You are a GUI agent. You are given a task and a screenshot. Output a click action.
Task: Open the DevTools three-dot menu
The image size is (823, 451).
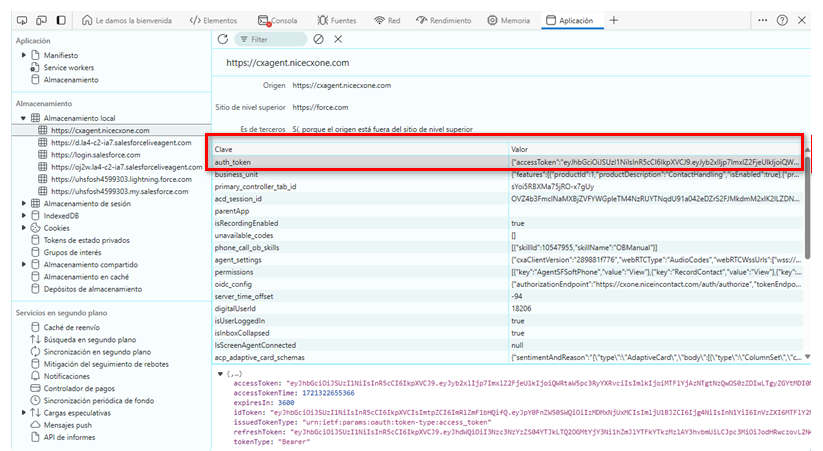(x=763, y=20)
